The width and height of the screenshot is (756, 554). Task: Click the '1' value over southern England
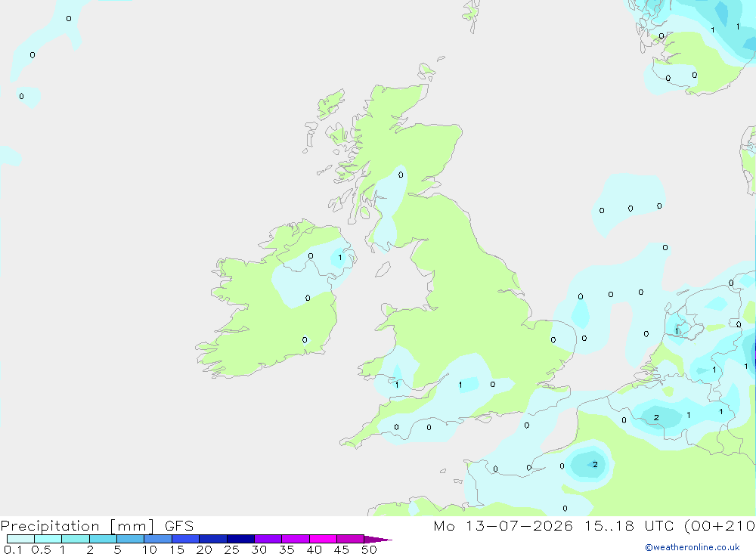[460, 385]
